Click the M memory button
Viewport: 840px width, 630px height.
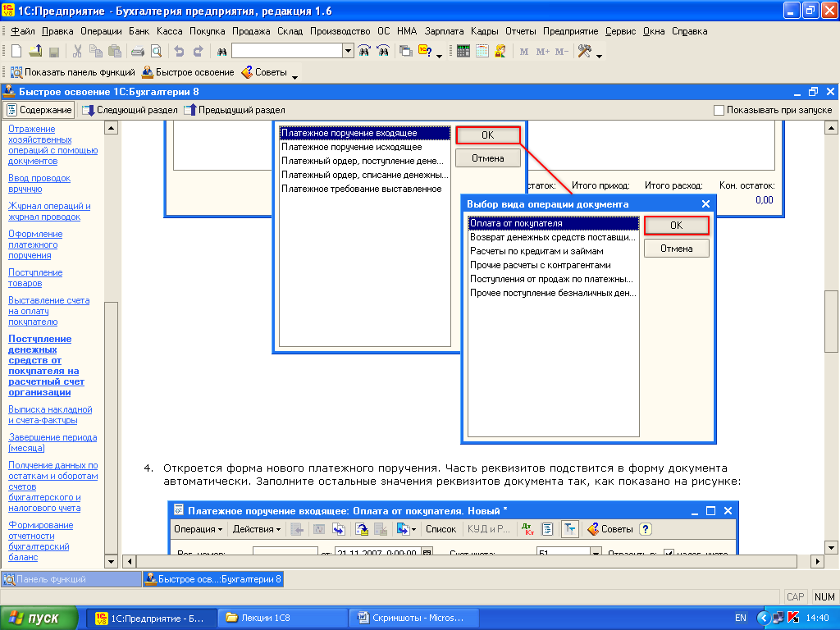pos(524,52)
